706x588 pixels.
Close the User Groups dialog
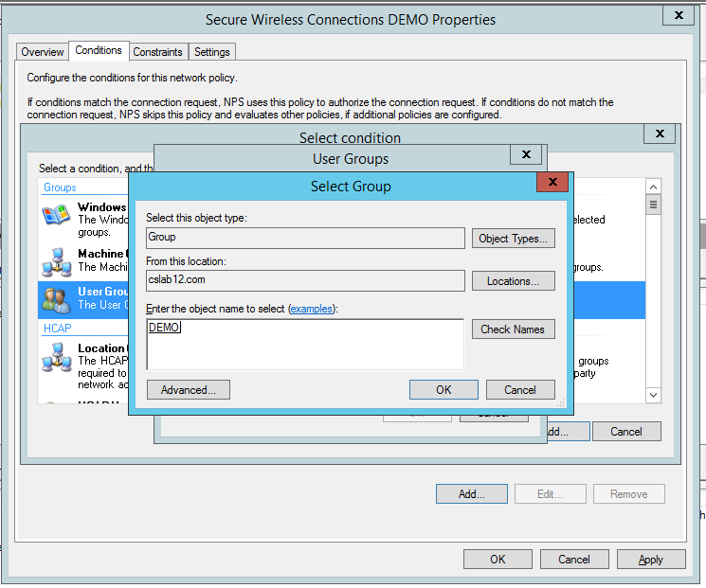526,155
